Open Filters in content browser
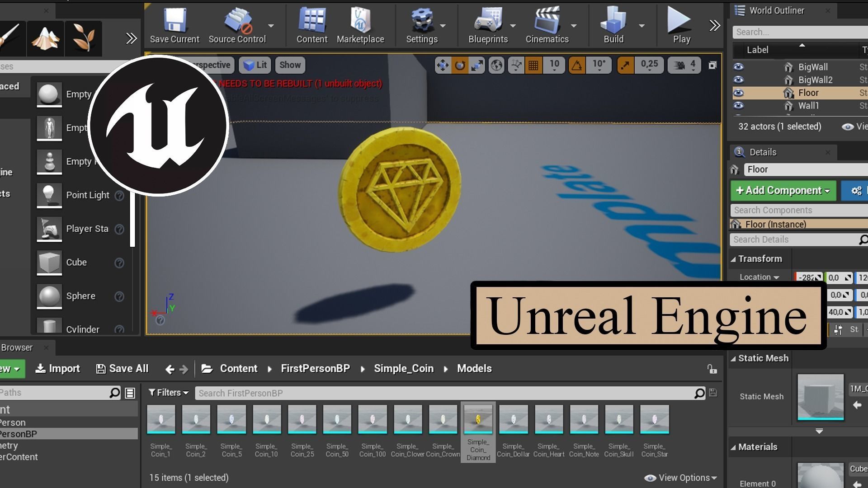The width and height of the screenshot is (868, 488). click(168, 393)
